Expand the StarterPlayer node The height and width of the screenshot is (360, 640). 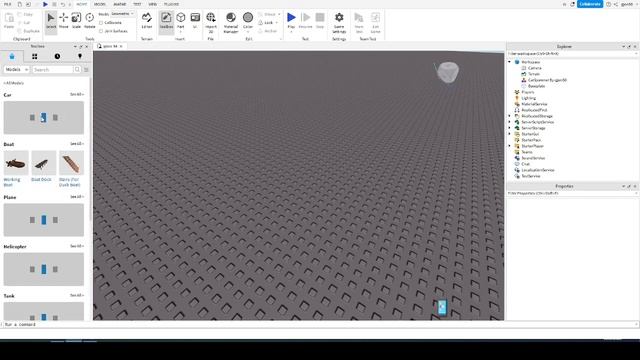(x=509, y=146)
